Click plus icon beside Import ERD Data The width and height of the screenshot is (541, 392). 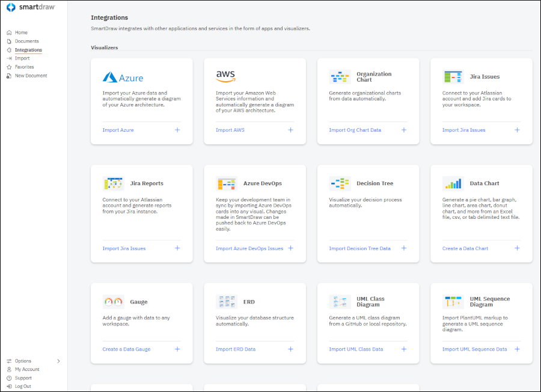tap(291, 349)
